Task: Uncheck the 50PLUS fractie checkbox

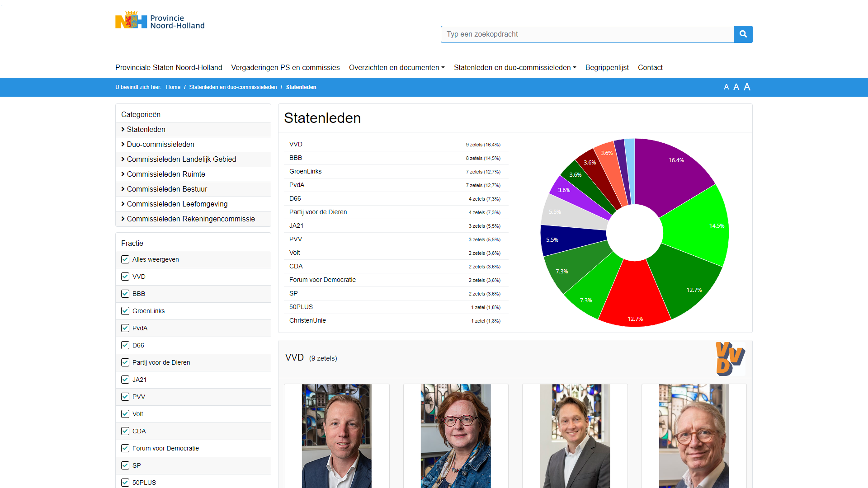Action: [x=125, y=483]
